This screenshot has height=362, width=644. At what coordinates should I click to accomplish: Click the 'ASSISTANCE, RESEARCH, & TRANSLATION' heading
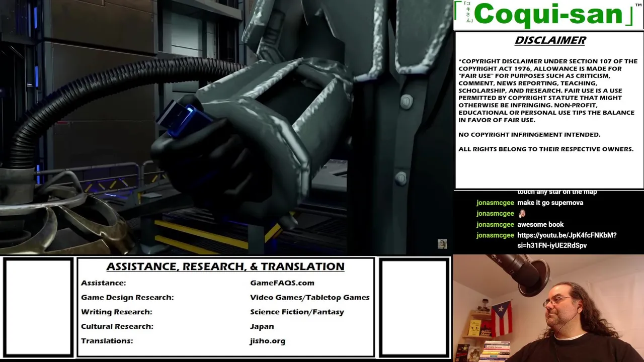(x=225, y=266)
